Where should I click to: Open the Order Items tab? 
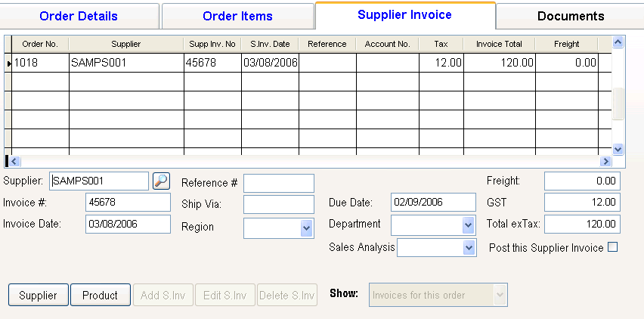click(x=238, y=16)
